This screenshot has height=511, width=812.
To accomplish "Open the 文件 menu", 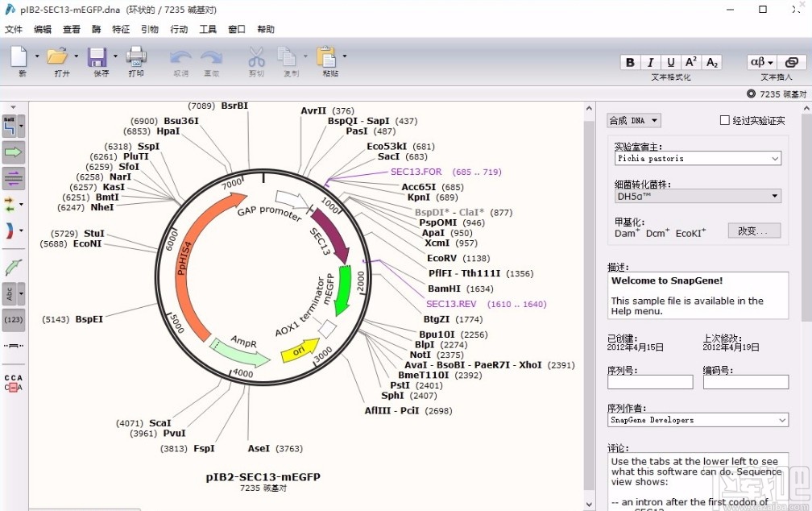I will coord(14,29).
